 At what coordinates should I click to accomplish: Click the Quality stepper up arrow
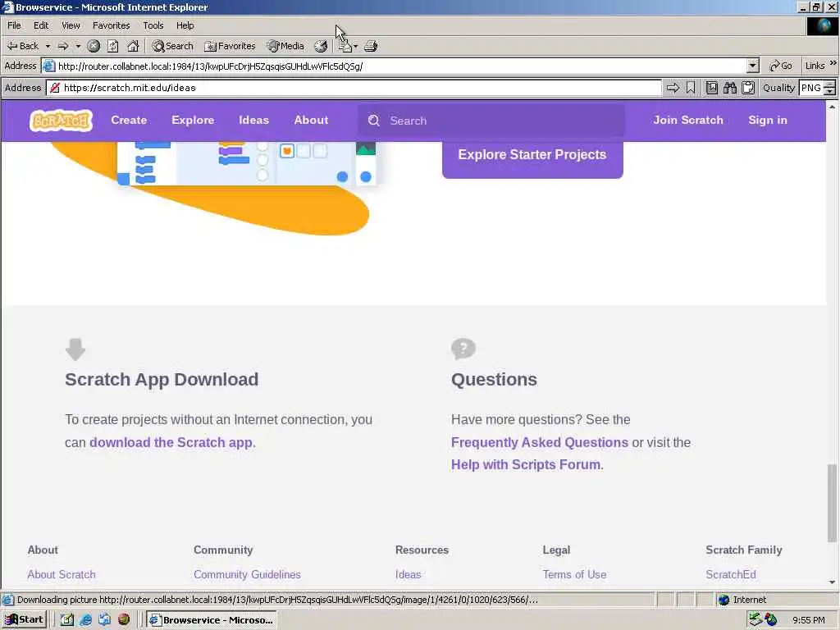pos(830,84)
